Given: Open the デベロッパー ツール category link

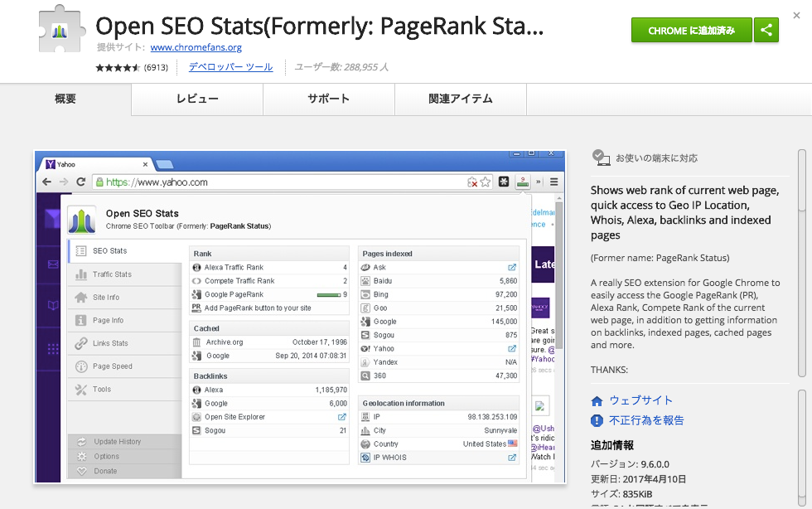Looking at the screenshot, I should [x=230, y=67].
